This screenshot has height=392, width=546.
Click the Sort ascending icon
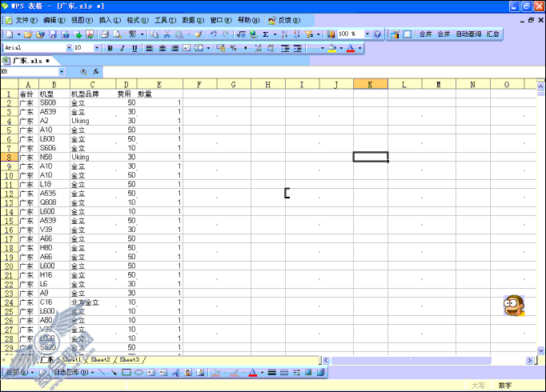click(x=284, y=34)
